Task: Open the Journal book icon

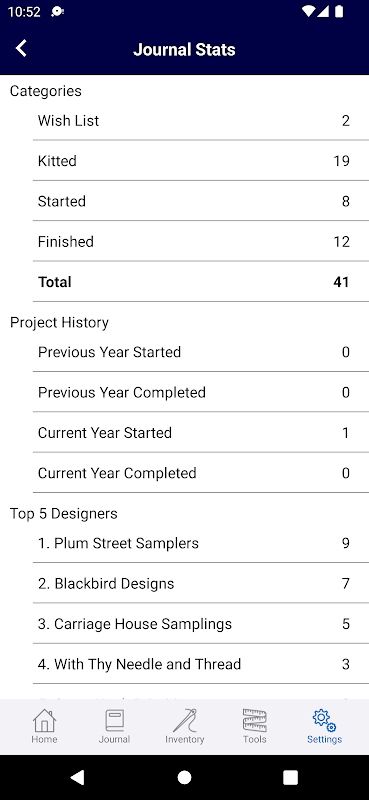Action: (114, 720)
